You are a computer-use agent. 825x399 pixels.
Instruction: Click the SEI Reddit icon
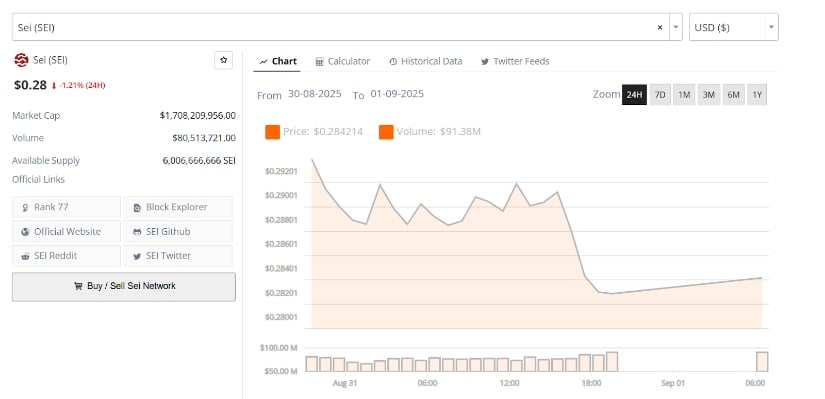[x=25, y=256]
